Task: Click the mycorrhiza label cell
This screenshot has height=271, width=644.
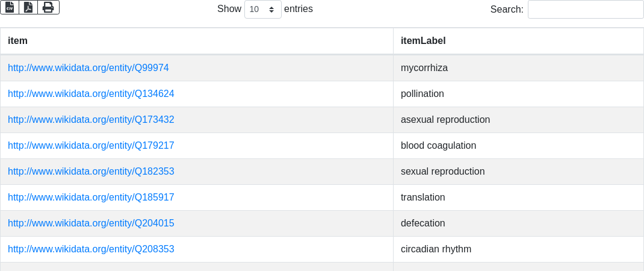Action: [x=424, y=68]
